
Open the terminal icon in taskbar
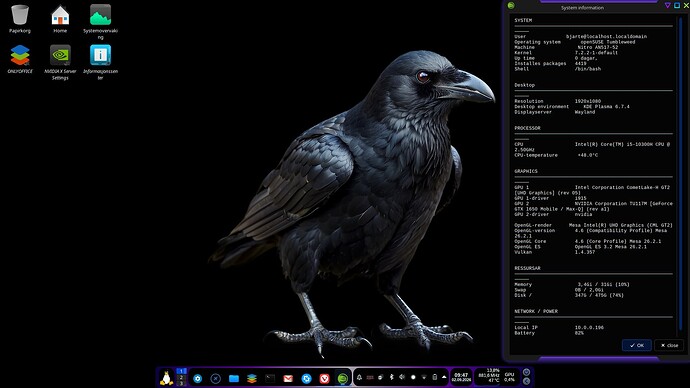click(x=270, y=378)
